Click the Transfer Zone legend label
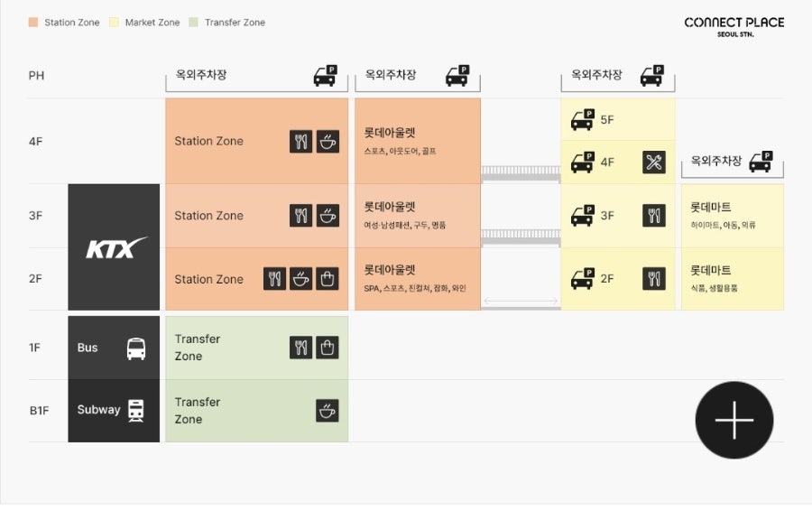 235,23
